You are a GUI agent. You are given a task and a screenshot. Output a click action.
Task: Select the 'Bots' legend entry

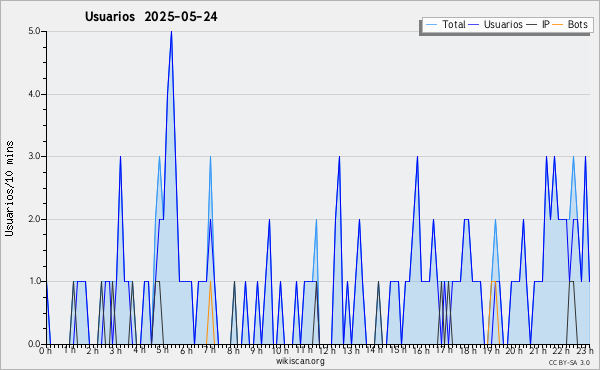coord(577,24)
